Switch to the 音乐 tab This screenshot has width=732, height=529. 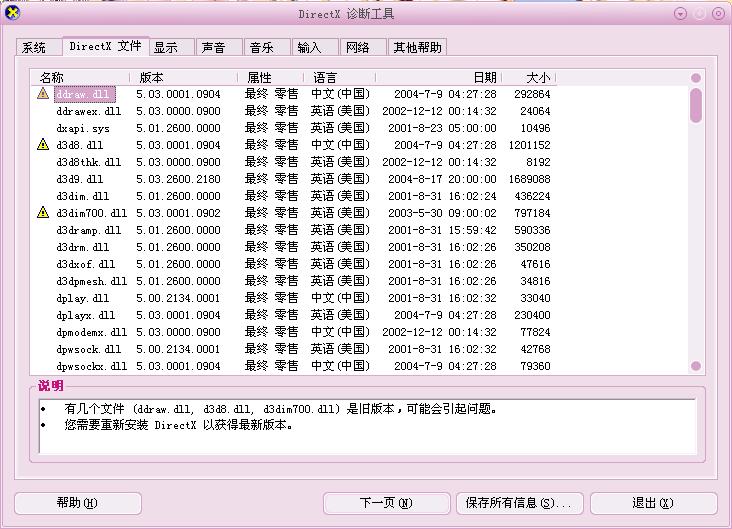click(x=267, y=47)
